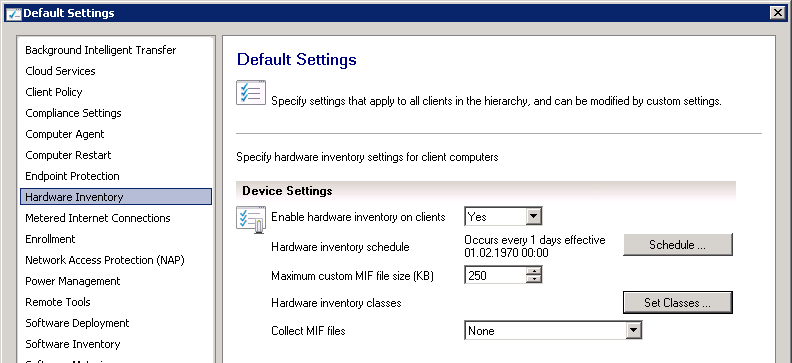Select the Hardware Inventory category
The width and height of the screenshot is (792, 363).
[x=116, y=197]
